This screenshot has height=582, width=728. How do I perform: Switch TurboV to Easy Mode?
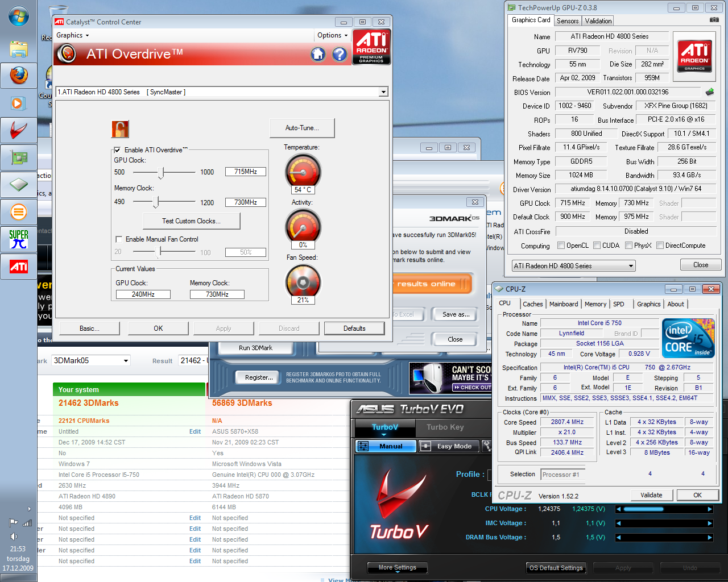tap(449, 446)
